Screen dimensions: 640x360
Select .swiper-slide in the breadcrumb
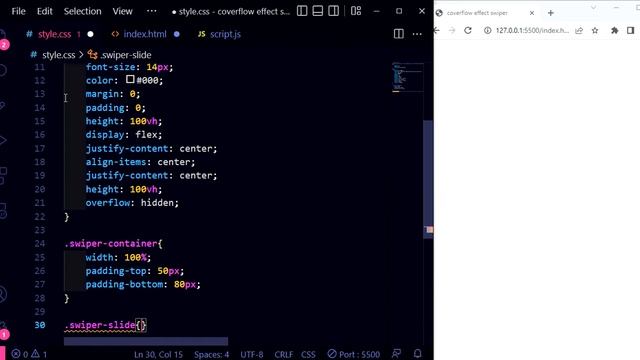click(126, 55)
